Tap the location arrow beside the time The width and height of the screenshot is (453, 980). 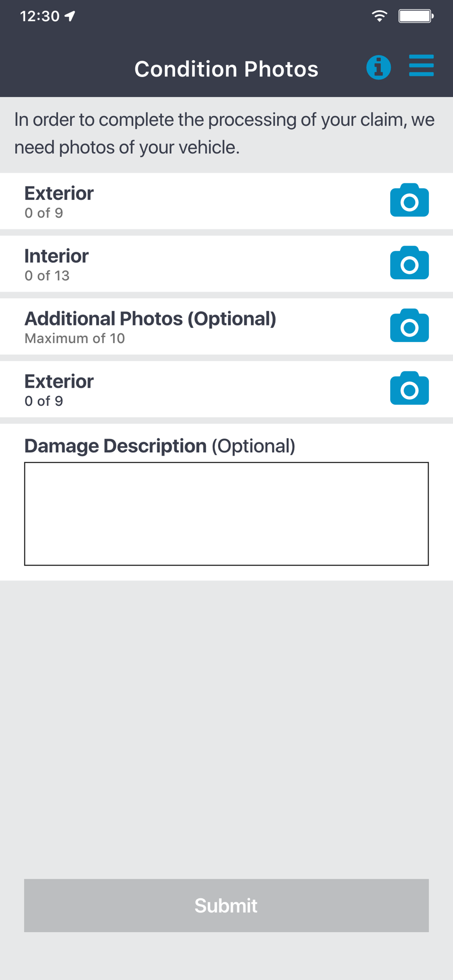(x=71, y=16)
